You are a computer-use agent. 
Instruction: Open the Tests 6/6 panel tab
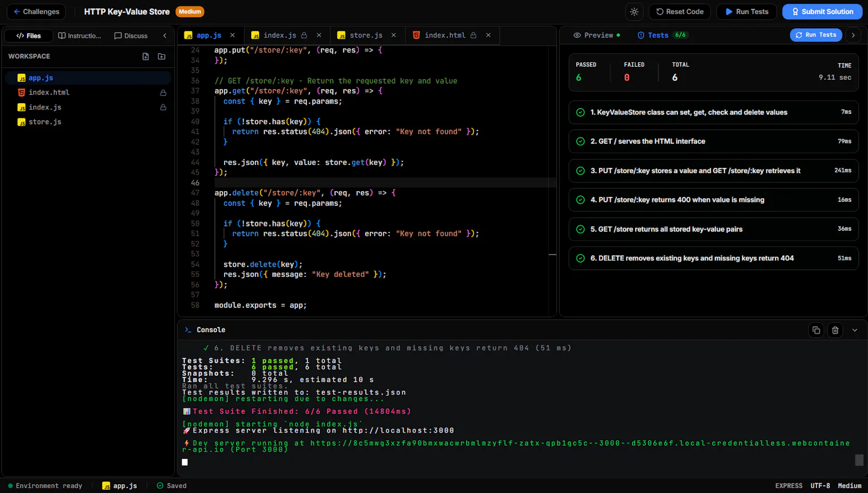coord(662,35)
